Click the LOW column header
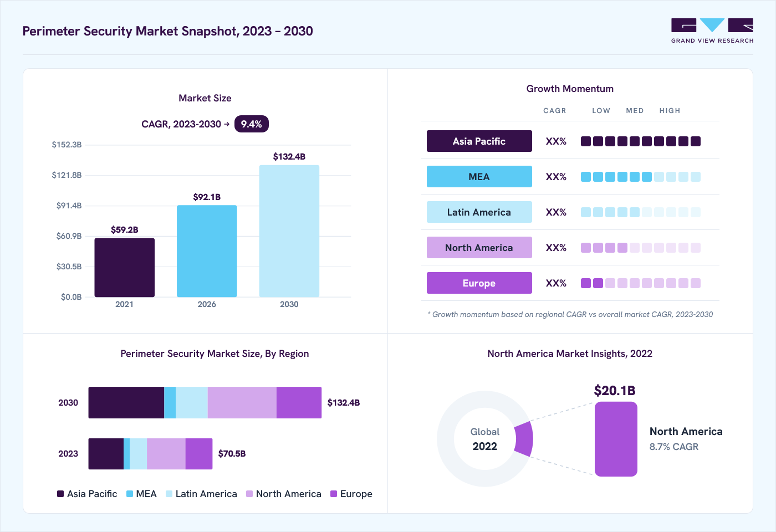Image resolution: width=776 pixels, height=532 pixels. (x=601, y=111)
